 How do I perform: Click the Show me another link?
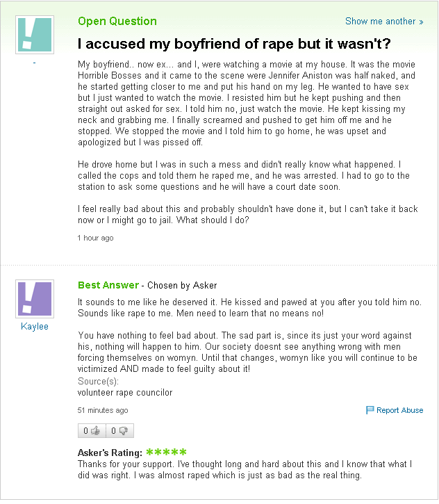(384, 22)
